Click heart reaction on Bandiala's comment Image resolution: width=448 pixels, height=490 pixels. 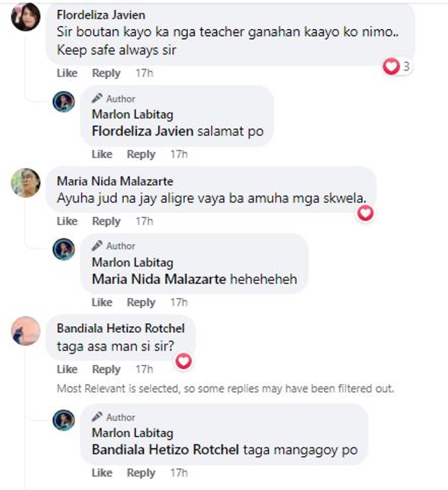(x=183, y=362)
